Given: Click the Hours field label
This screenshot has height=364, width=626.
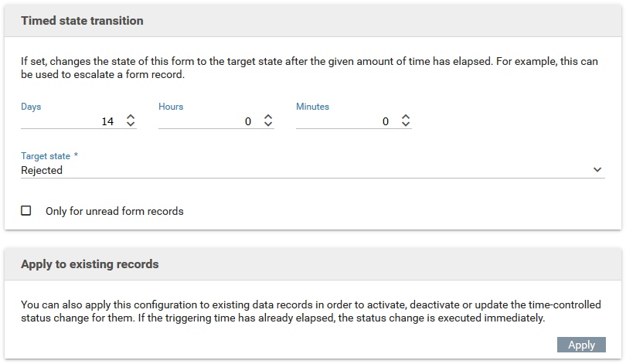Looking at the screenshot, I should click(x=171, y=107).
